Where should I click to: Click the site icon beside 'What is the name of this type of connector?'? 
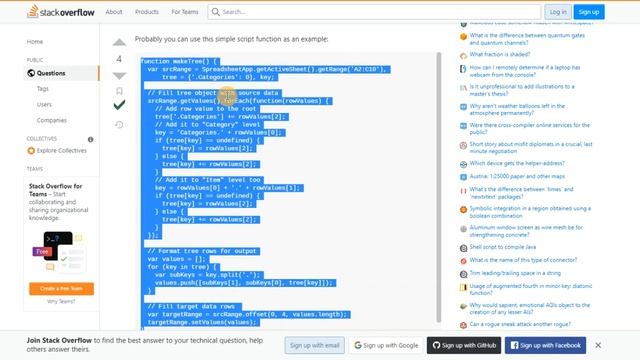click(x=463, y=261)
